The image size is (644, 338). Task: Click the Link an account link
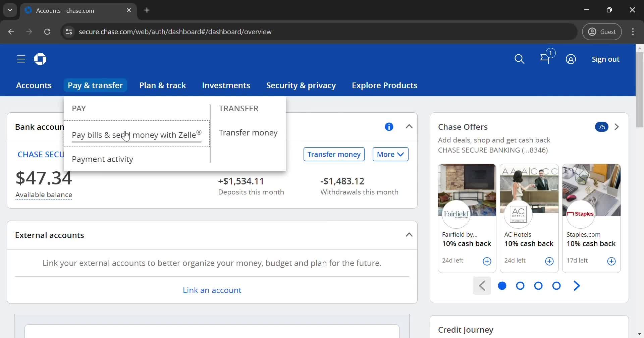point(212,290)
